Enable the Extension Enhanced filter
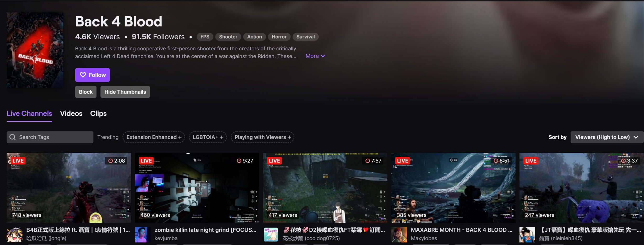The width and height of the screenshot is (644, 245). click(154, 137)
